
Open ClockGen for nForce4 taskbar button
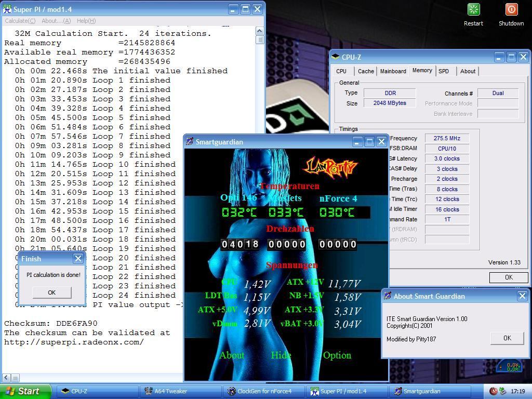[x=264, y=391]
